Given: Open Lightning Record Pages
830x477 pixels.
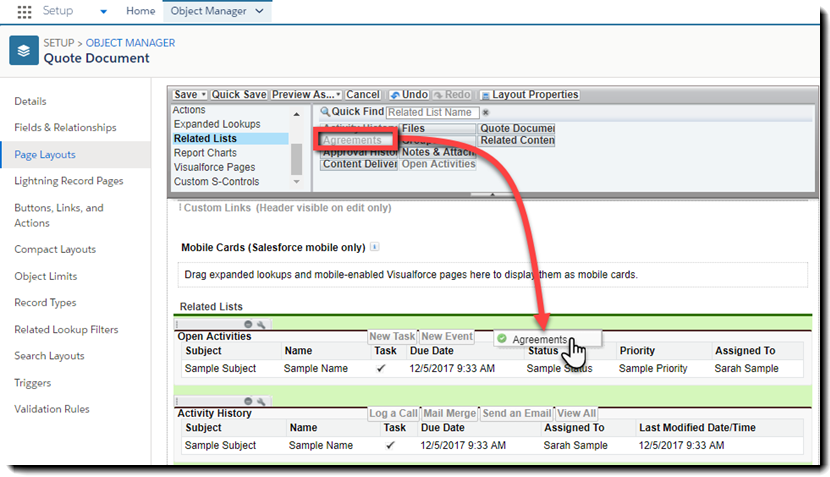Looking at the screenshot, I should pos(69,181).
